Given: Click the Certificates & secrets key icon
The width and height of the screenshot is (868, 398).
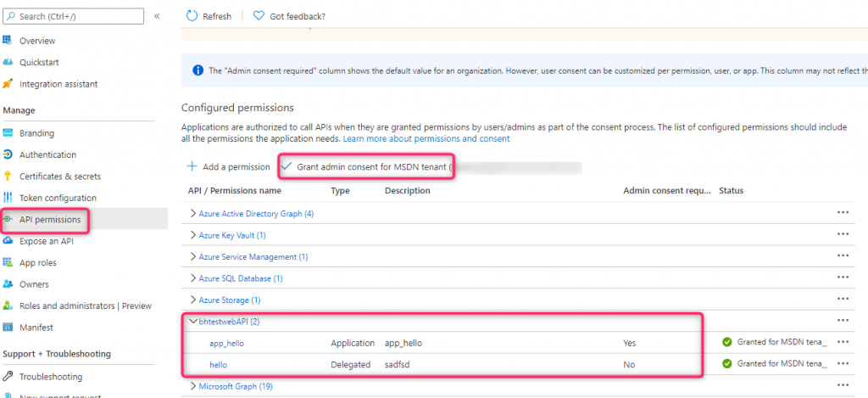Looking at the screenshot, I should pyautogui.click(x=7, y=177).
